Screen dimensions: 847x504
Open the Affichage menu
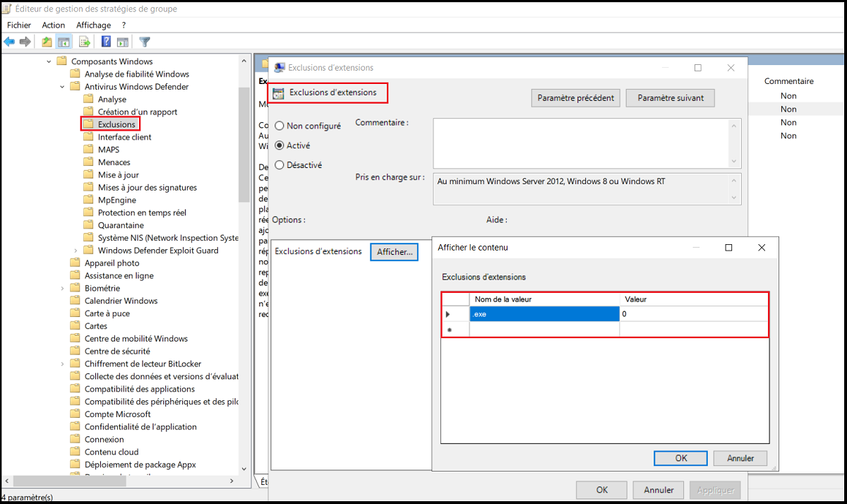(x=93, y=25)
